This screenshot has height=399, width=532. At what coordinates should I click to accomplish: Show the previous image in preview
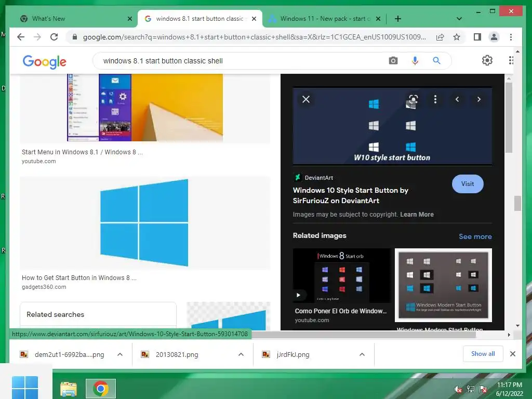[457, 99]
